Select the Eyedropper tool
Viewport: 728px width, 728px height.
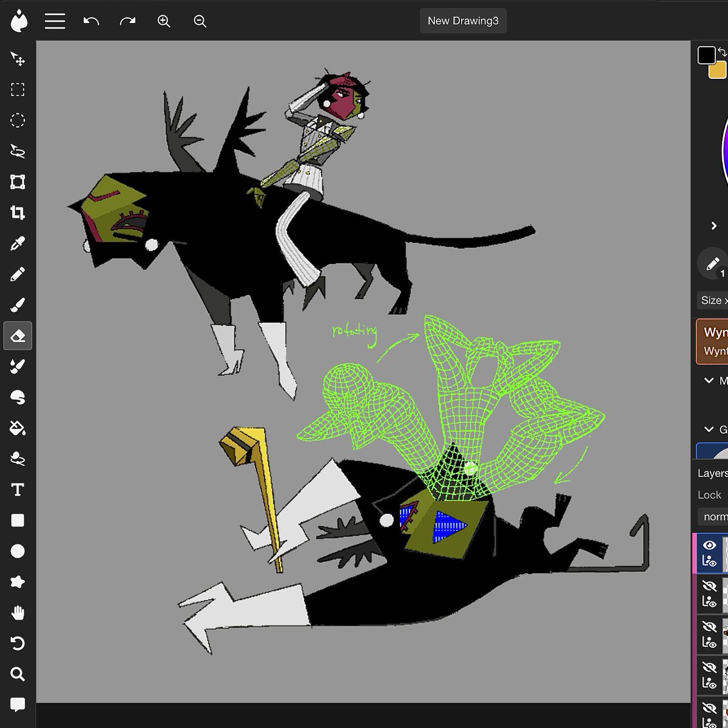coord(18,243)
